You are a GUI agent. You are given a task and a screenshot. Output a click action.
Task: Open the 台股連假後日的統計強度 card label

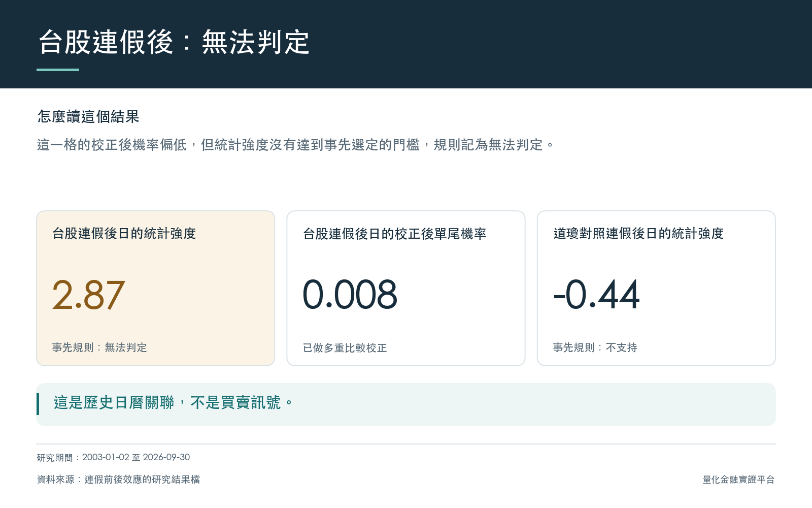click(x=124, y=234)
